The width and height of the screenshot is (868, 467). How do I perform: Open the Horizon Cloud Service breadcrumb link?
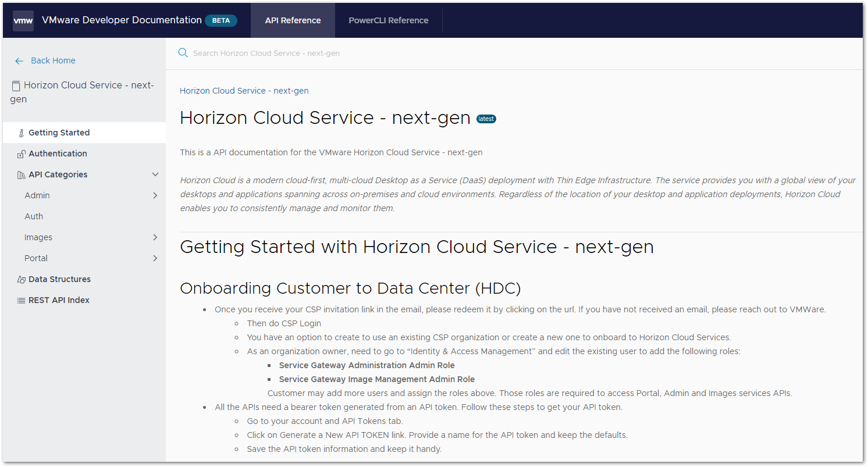(244, 91)
